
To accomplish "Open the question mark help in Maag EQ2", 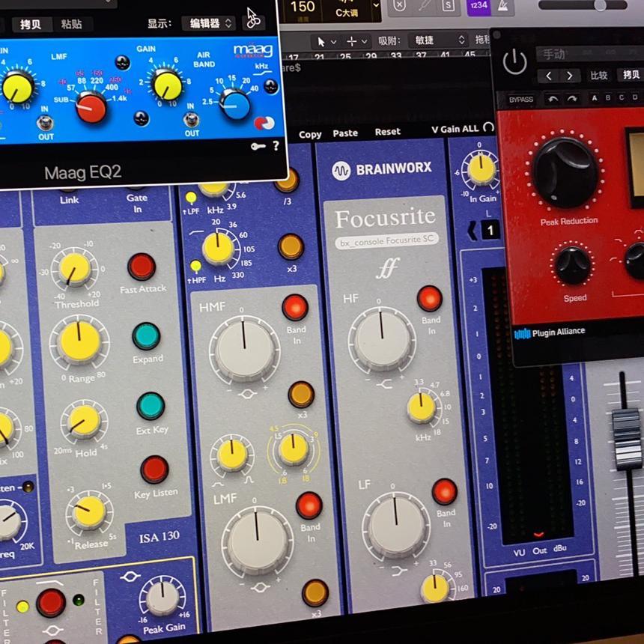I will [276, 145].
